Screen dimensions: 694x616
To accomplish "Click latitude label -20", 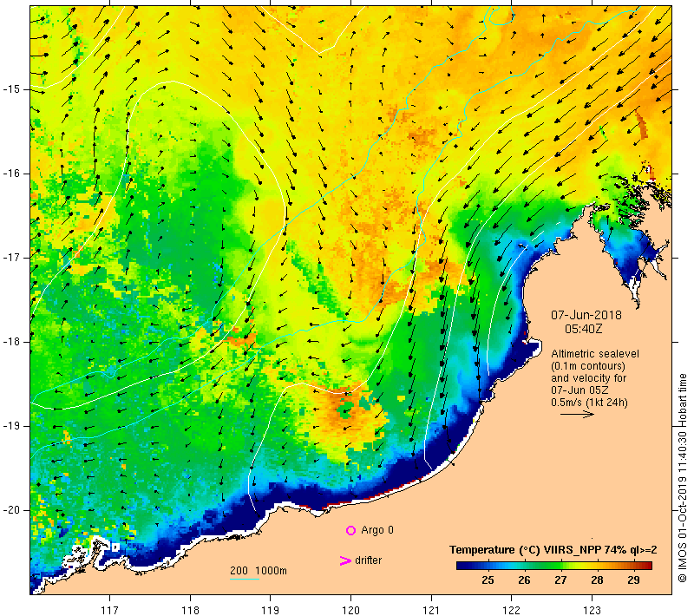I will tap(10, 510).
